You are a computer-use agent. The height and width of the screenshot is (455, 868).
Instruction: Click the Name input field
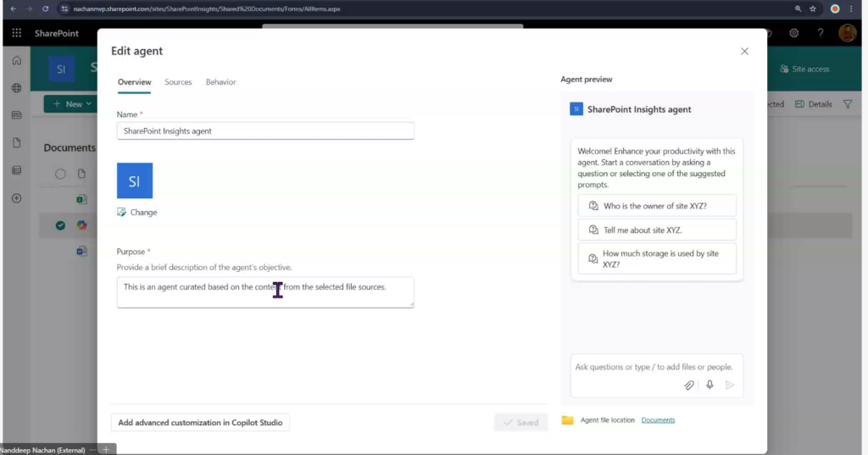265,131
